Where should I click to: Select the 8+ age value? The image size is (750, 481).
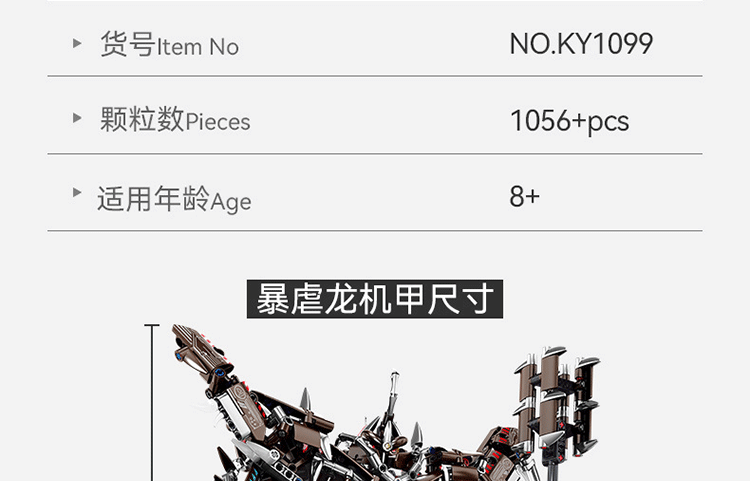click(524, 197)
